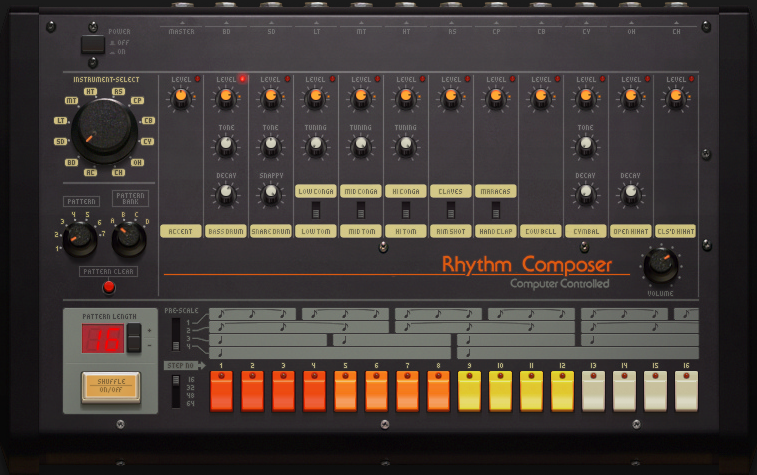The width and height of the screenshot is (757, 475).
Task: Click the Master Level knob
Action: [x=181, y=98]
